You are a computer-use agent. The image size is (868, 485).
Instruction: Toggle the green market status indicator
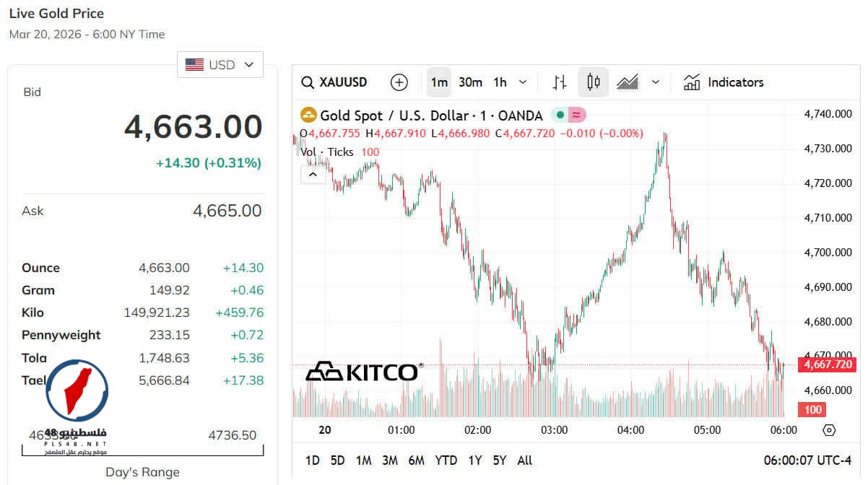(560, 115)
